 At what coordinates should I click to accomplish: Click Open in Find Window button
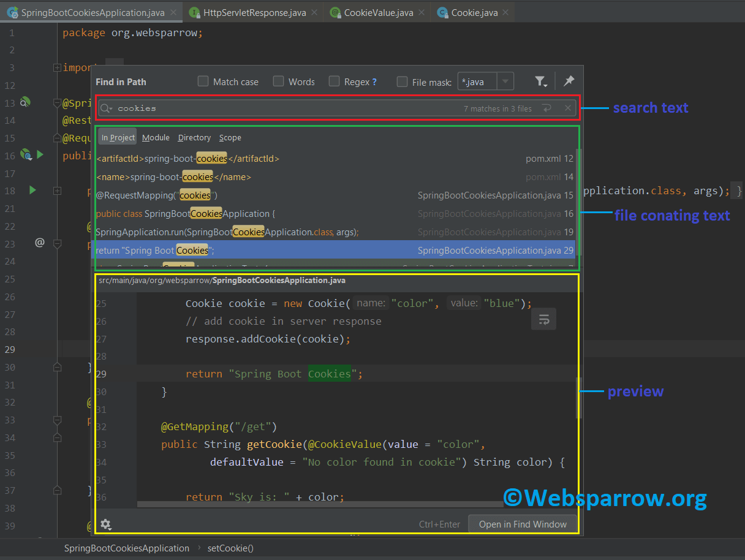[523, 524]
